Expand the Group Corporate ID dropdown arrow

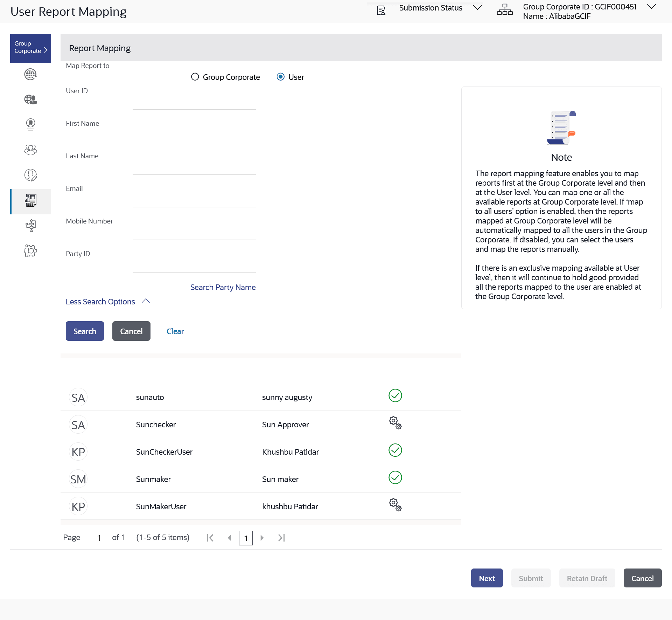point(651,7)
